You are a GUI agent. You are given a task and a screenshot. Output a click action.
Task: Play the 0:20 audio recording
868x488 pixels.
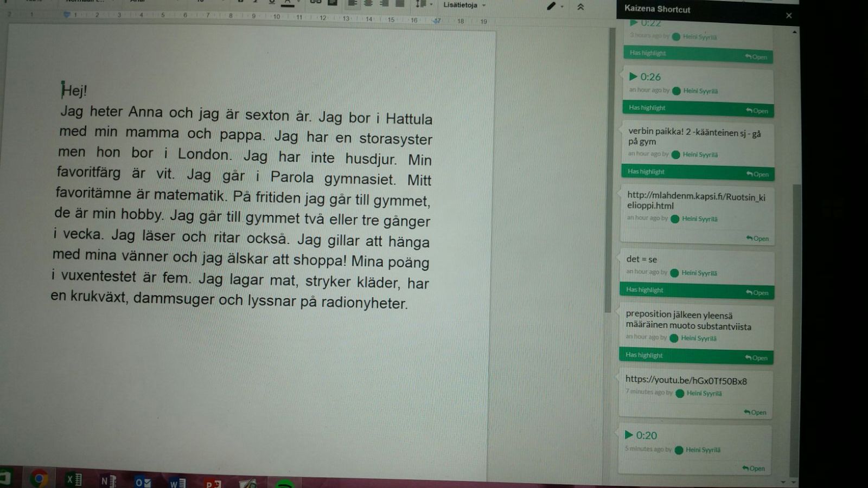coord(629,435)
